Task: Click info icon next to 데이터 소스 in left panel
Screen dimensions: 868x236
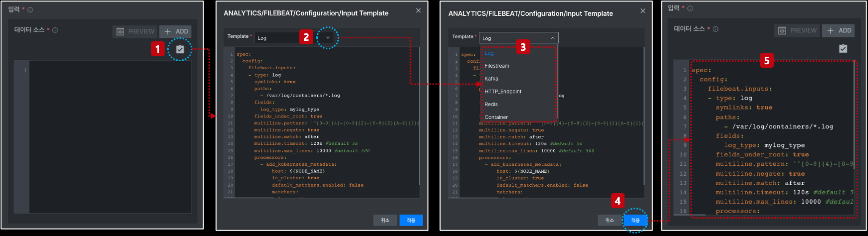Action: coord(55,30)
